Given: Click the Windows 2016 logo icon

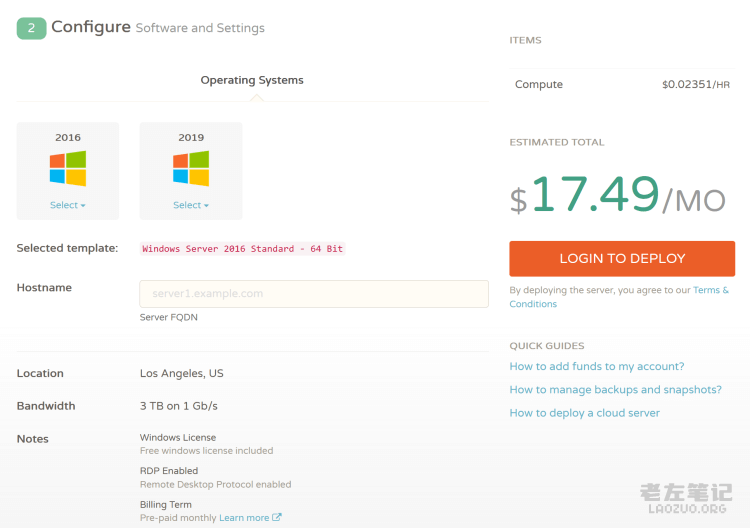Looking at the screenshot, I should point(68,168).
